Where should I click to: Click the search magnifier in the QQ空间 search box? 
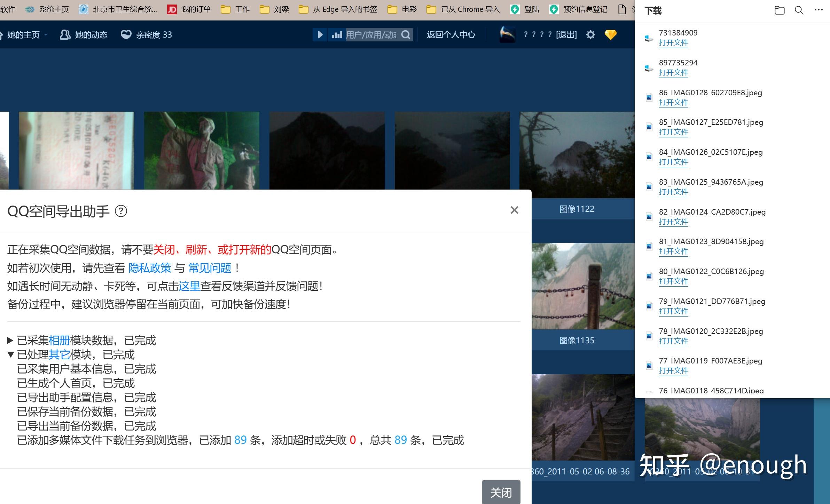click(406, 34)
